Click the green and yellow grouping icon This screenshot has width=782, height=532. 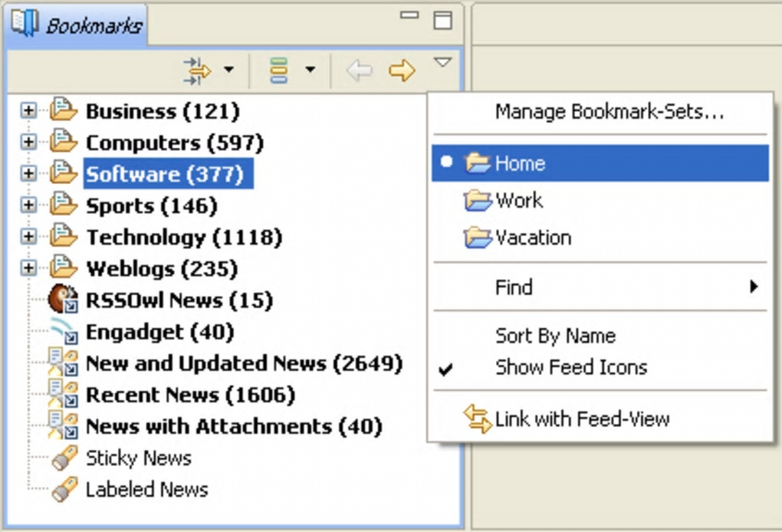click(x=278, y=71)
